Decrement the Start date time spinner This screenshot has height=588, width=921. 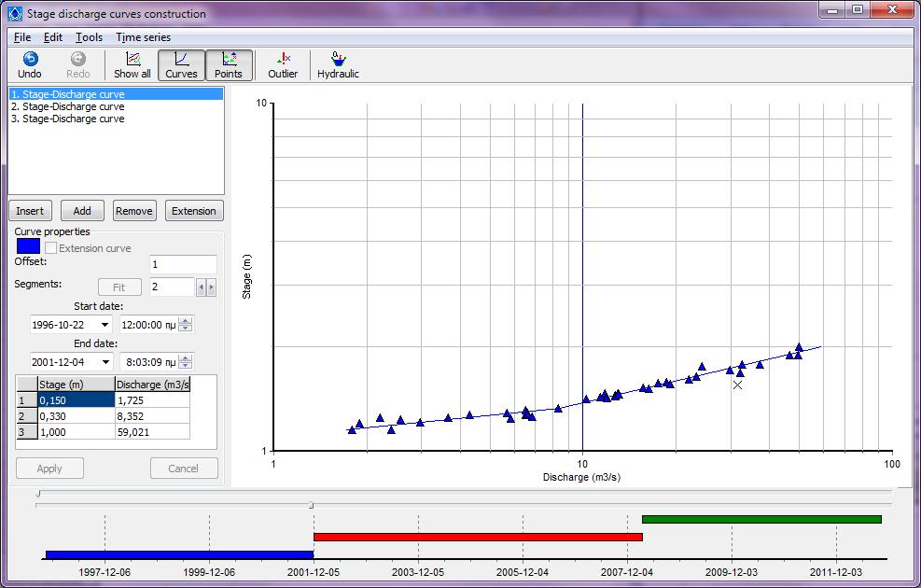coord(186,329)
